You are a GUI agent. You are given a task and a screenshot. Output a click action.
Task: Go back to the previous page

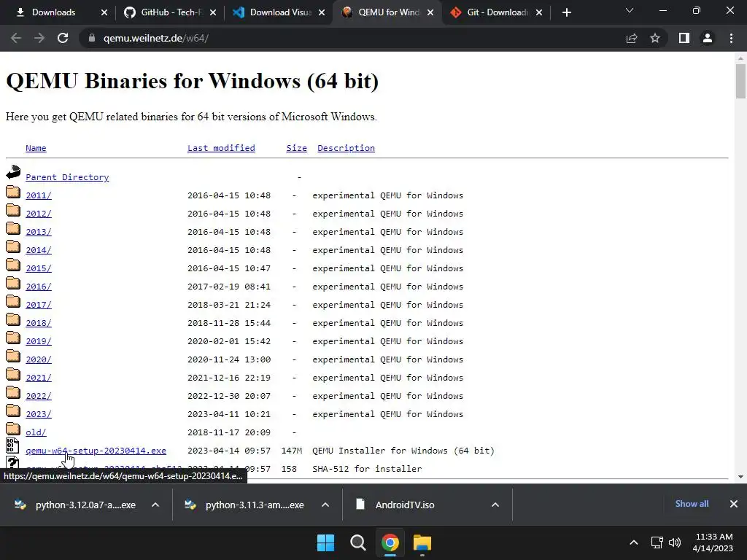pos(16,38)
